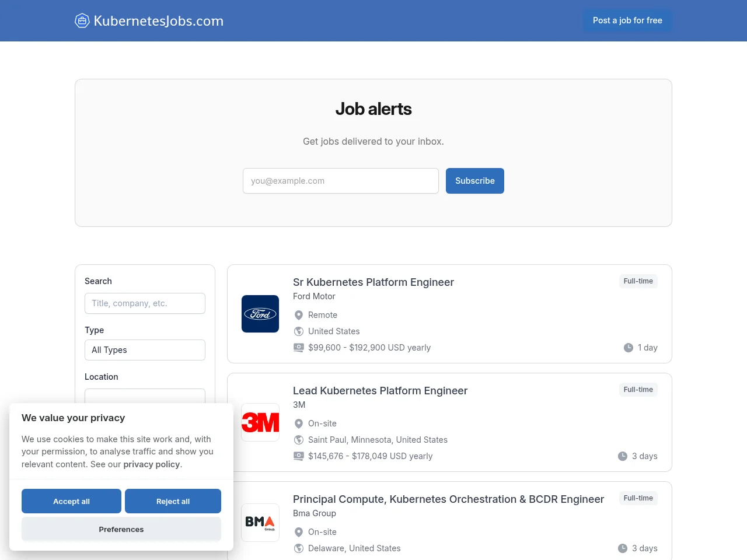
Task: Click Post a job for free
Action: [x=627, y=20]
